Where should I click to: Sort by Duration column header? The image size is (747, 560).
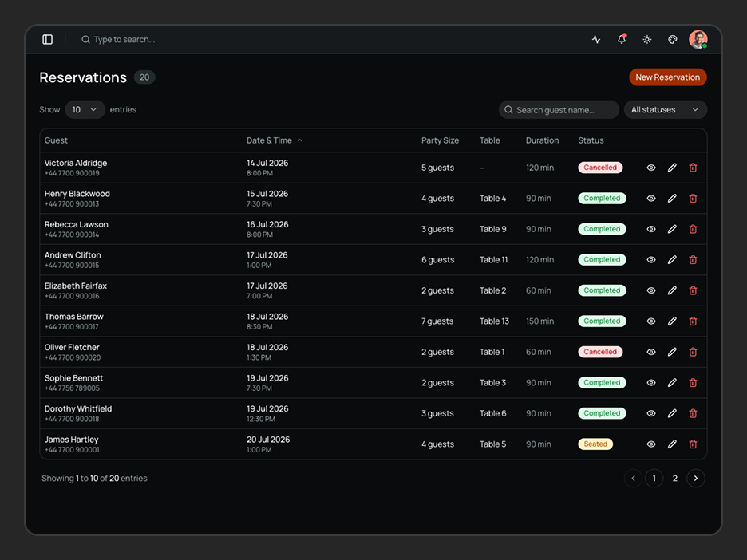542,140
